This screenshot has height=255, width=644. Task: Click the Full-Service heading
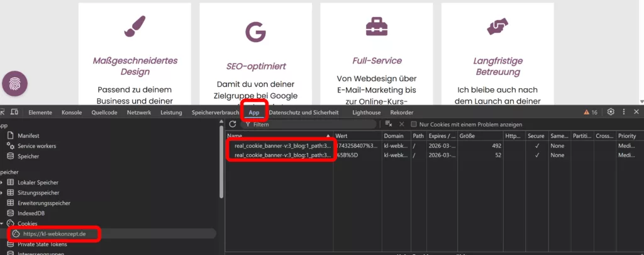click(377, 61)
